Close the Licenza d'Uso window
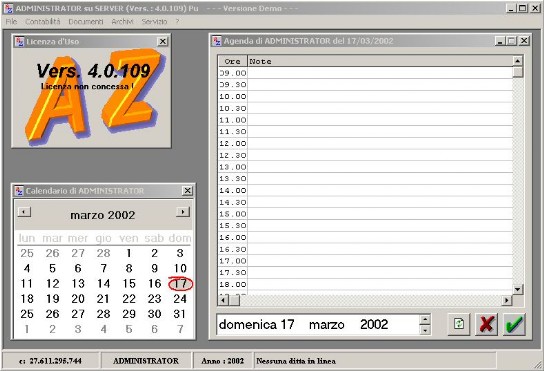 click(162, 42)
